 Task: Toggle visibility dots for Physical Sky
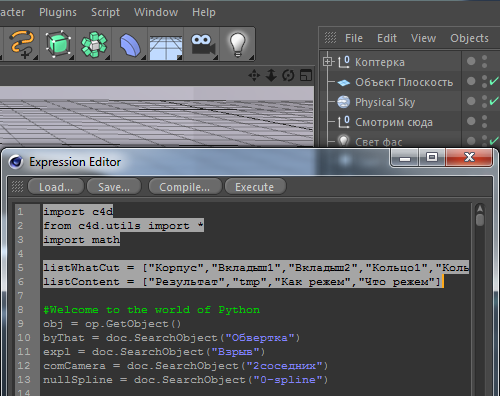[x=484, y=102]
